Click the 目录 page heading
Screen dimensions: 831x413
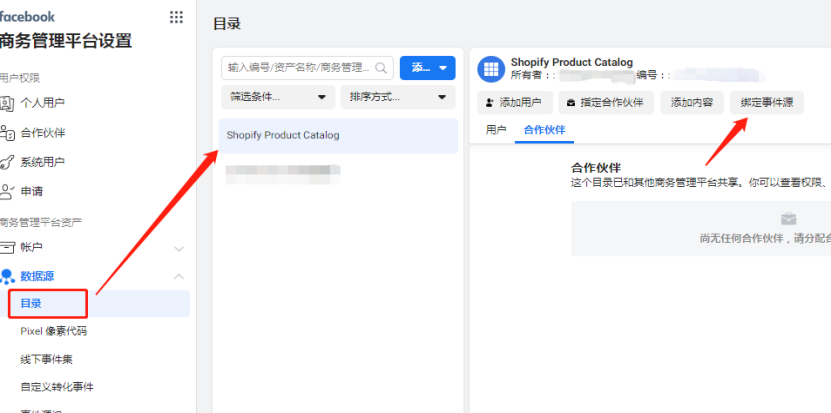(x=227, y=24)
